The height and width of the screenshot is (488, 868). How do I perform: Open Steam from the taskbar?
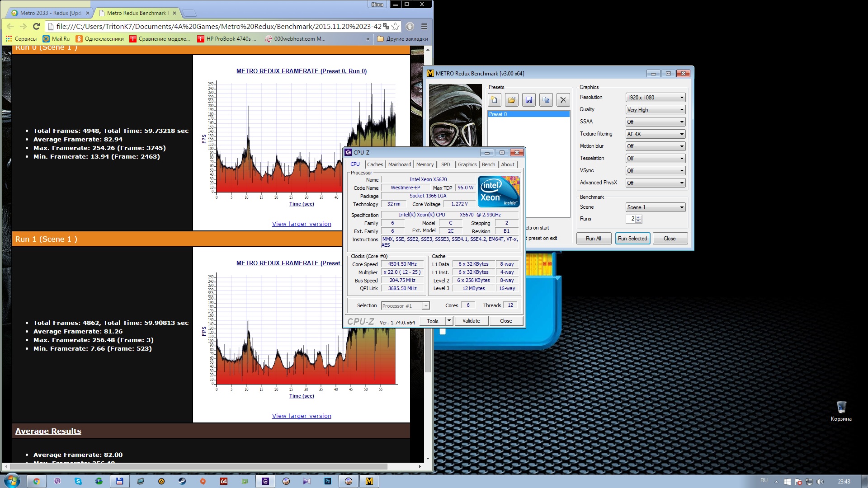[x=182, y=481]
